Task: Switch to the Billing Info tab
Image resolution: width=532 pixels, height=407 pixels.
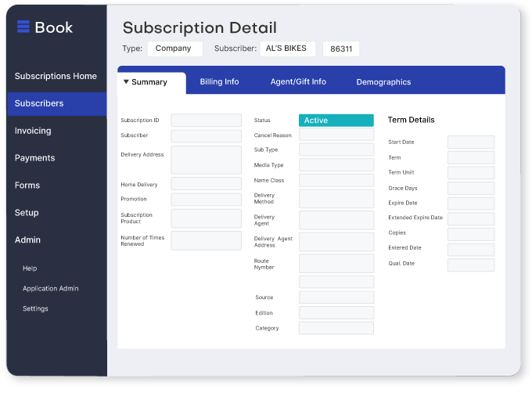Action: click(219, 82)
